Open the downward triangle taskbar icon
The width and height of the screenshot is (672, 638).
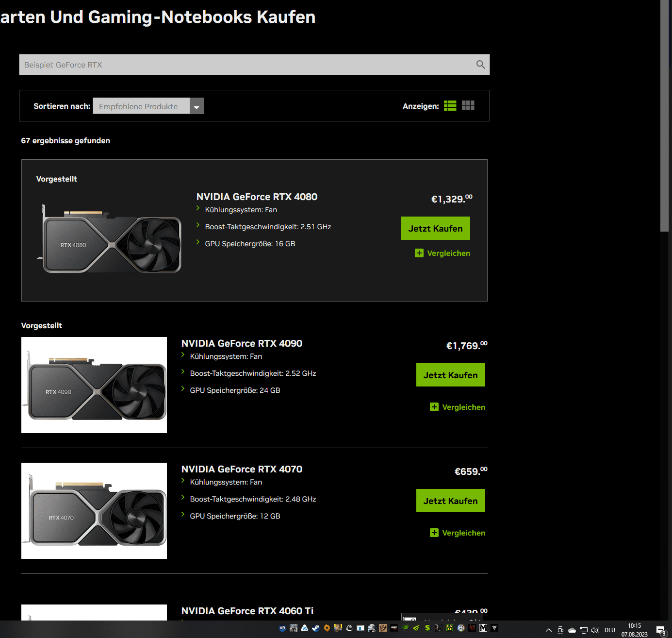pos(494,628)
